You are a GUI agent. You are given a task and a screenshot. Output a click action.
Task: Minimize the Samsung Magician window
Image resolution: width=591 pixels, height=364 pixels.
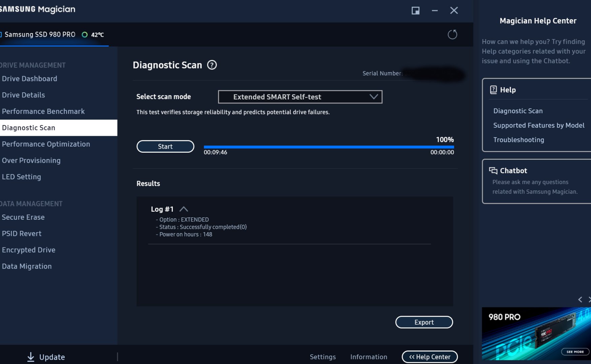[x=435, y=10]
